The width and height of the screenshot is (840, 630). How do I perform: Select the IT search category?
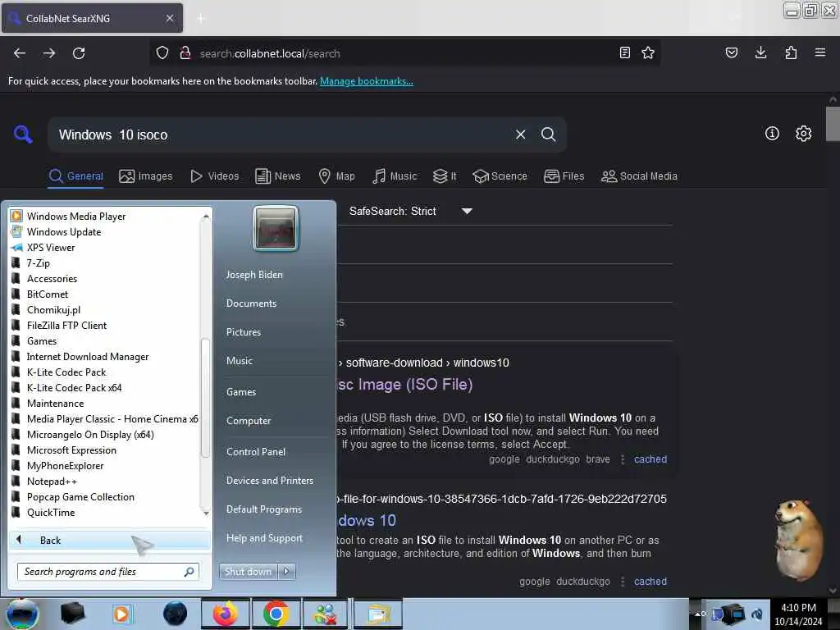pos(445,176)
